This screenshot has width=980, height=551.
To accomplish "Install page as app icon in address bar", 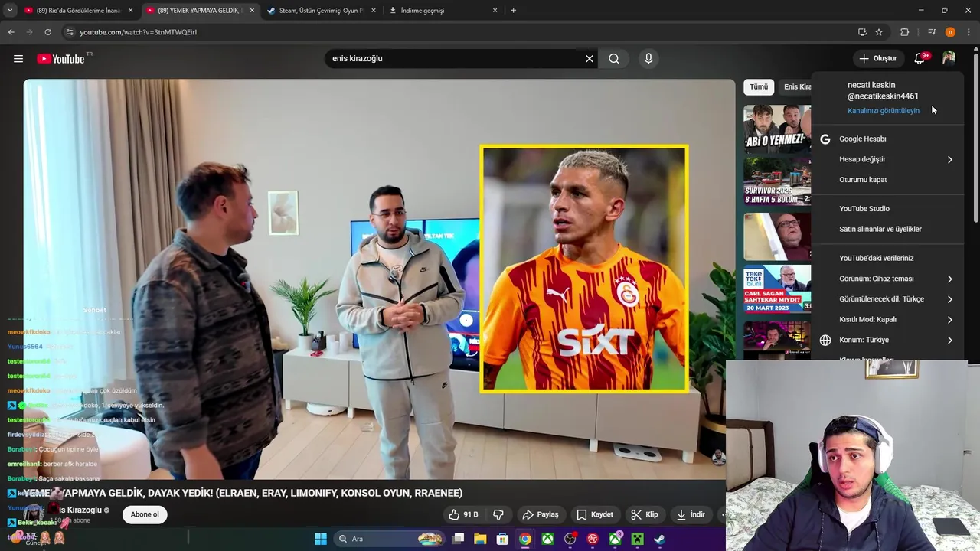I will click(862, 32).
